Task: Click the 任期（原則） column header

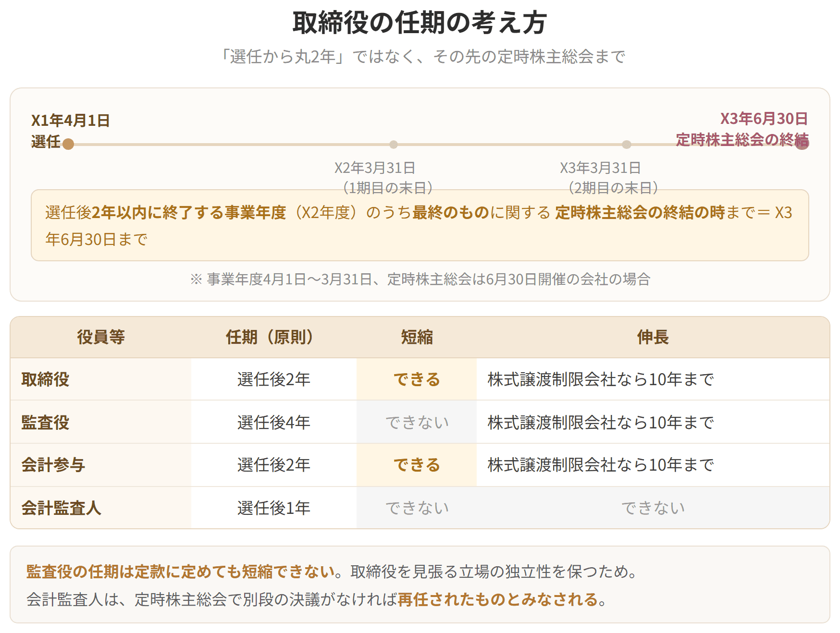Action: tap(273, 337)
